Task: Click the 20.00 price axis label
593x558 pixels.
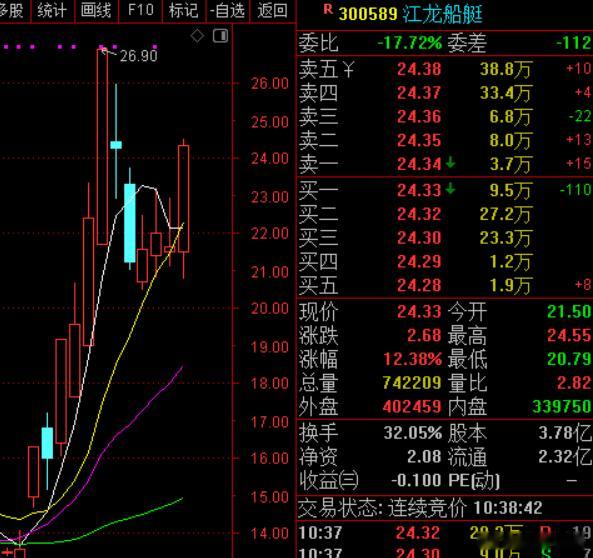Action: click(270, 309)
